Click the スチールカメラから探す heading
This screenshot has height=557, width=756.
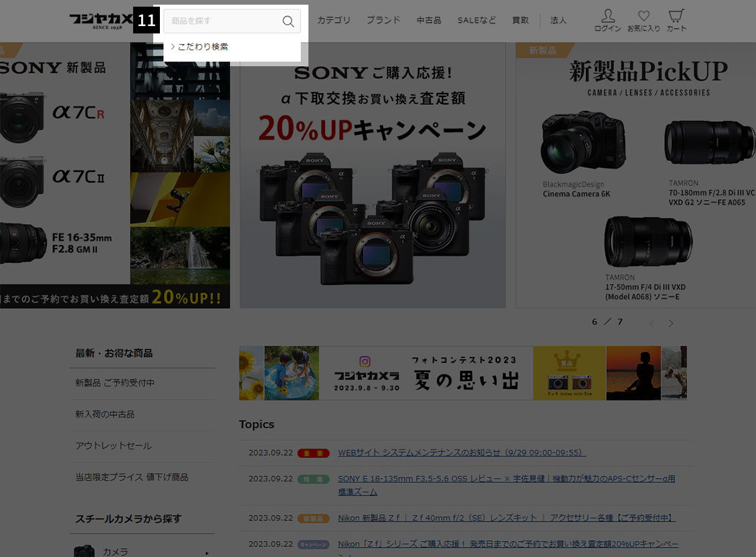tap(128, 519)
